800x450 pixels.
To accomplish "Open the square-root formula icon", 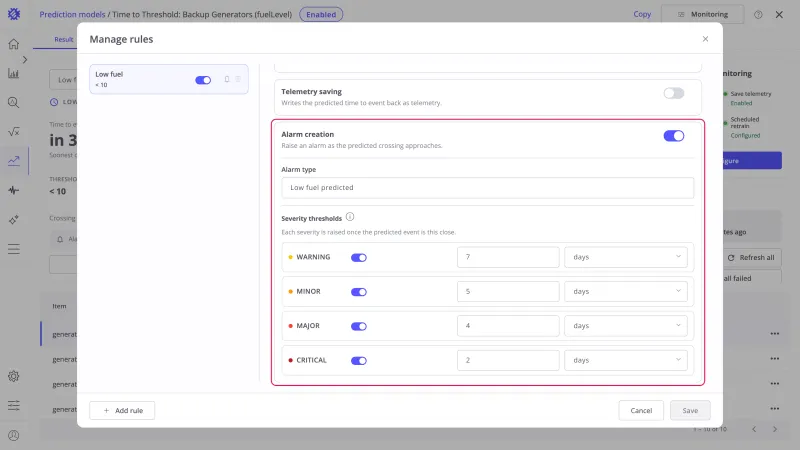I will click(x=14, y=132).
